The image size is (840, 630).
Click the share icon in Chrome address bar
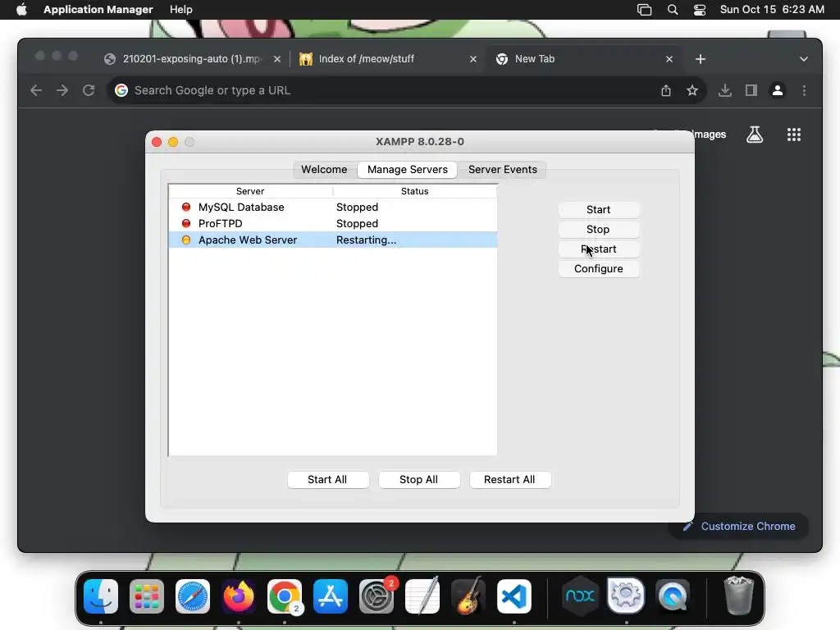[x=666, y=90]
